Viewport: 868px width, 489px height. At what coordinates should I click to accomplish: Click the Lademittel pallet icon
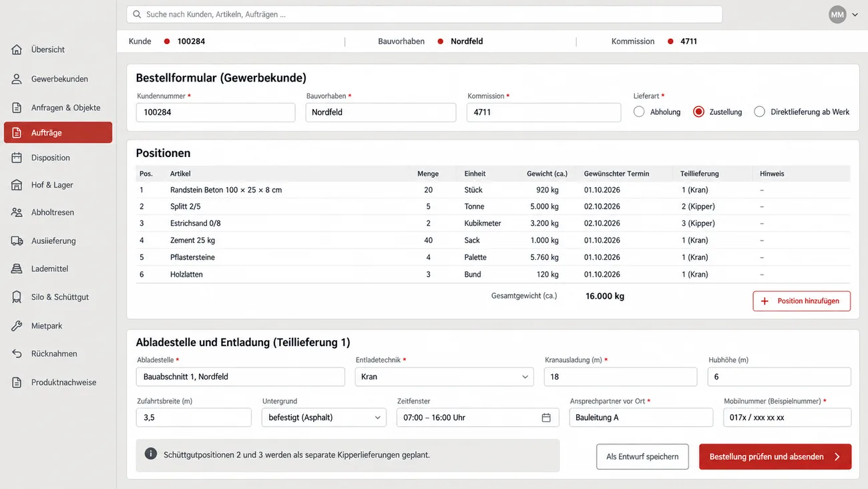pyautogui.click(x=17, y=269)
